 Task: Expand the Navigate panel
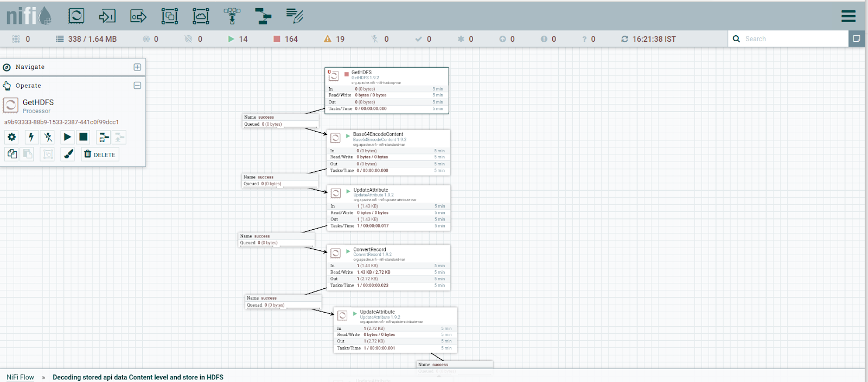(x=137, y=67)
